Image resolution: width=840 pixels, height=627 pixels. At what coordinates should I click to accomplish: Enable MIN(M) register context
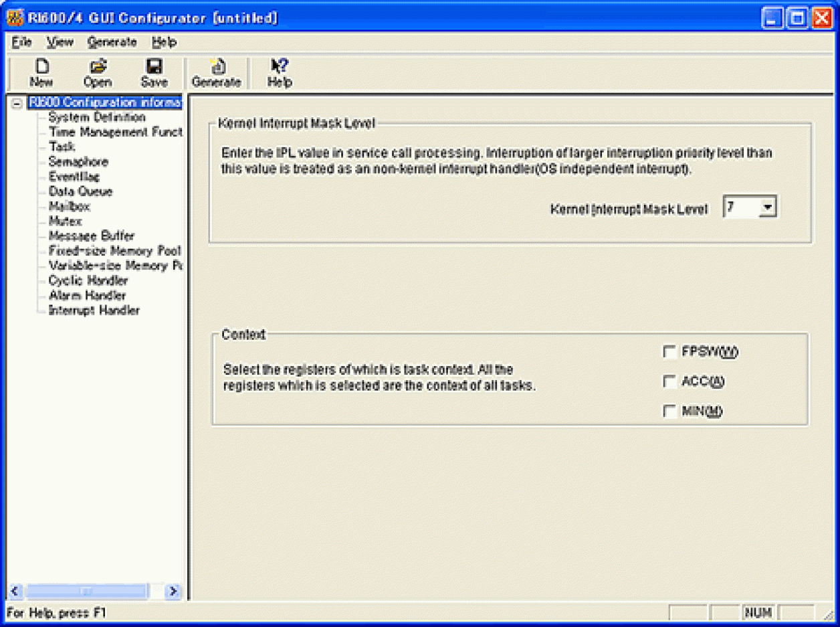[x=669, y=411]
